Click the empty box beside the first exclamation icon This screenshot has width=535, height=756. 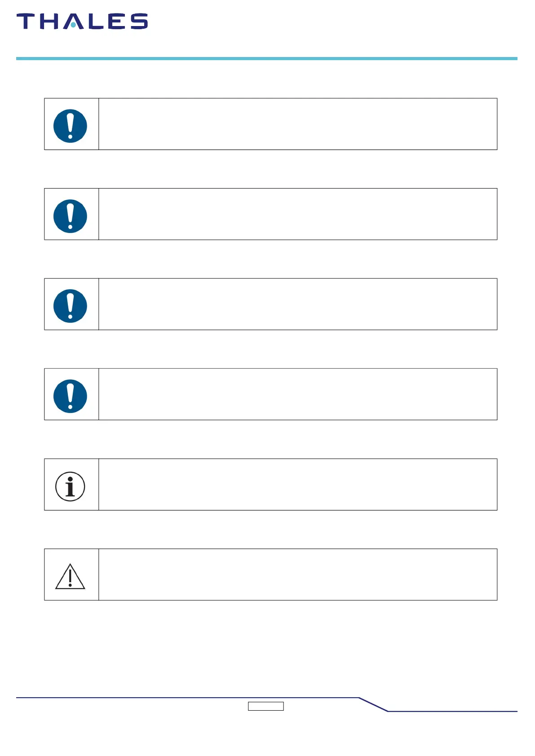(x=297, y=124)
